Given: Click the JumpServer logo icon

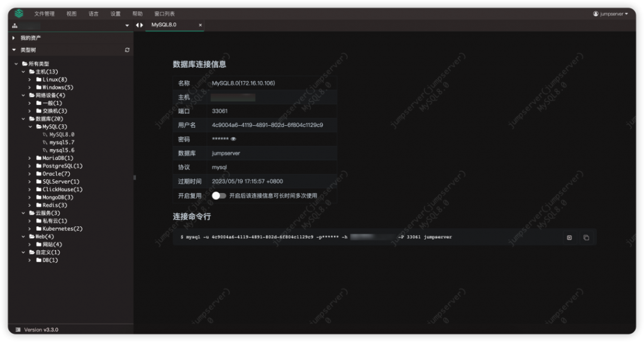Looking at the screenshot, I should click(x=19, y=14).
